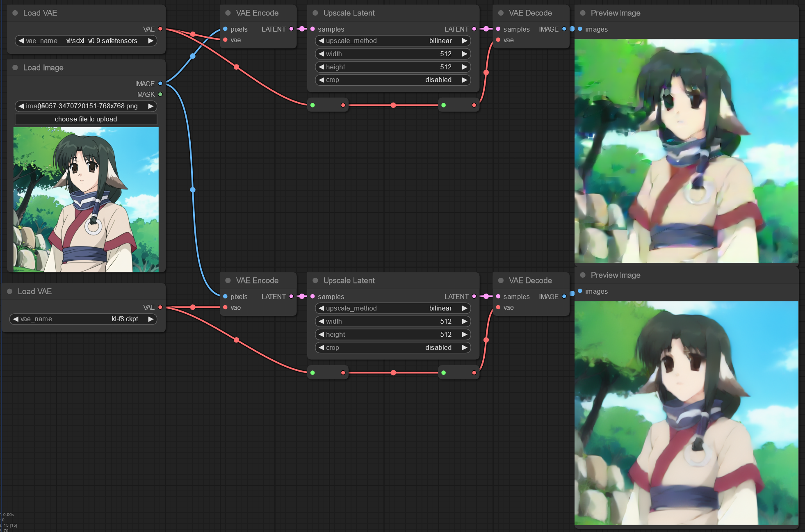Collapse the top VAE Decode node using its title dot

click(501, 13)
